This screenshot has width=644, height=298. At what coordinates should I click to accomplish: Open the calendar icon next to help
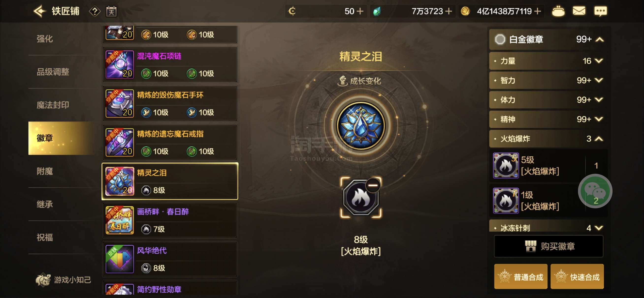pos(111,11)
